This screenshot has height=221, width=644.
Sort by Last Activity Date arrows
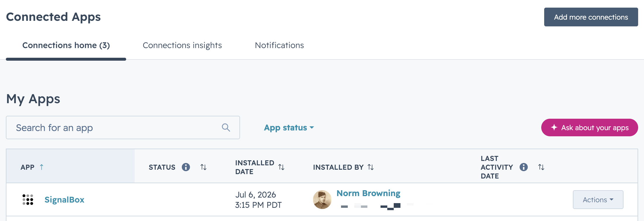tap(541, 167)
